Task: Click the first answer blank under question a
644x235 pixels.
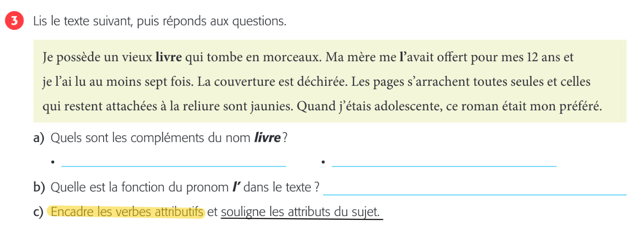Action: click(173, 162)
